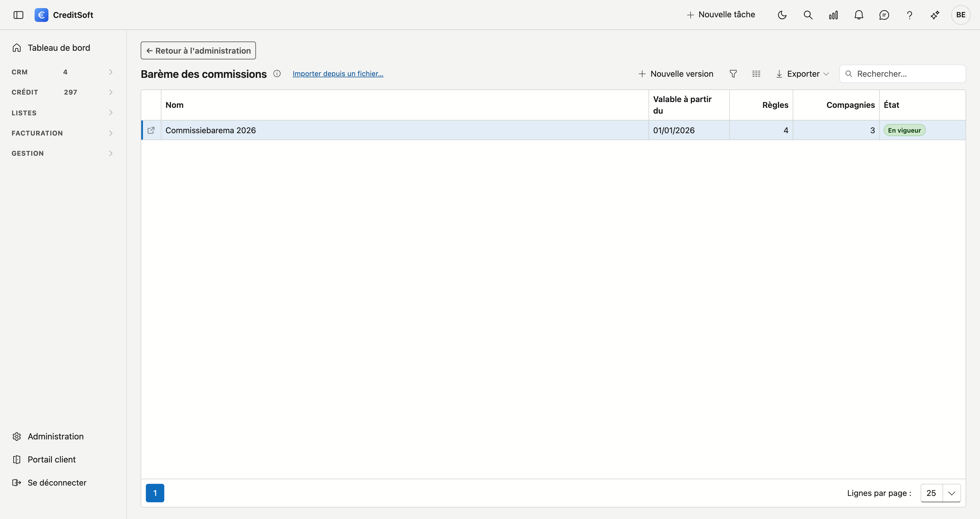
Task: Open the BE user avatar menu
Action: click(x=961, y=15)
